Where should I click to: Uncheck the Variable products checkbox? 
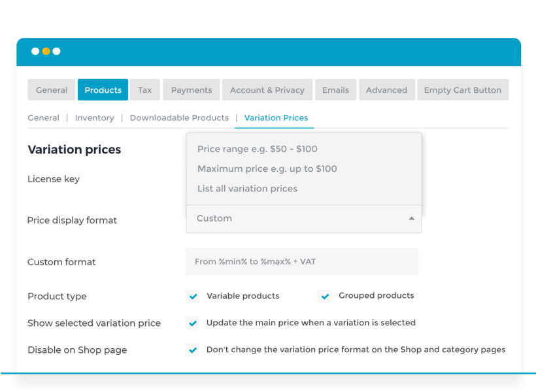pos(192,296)
